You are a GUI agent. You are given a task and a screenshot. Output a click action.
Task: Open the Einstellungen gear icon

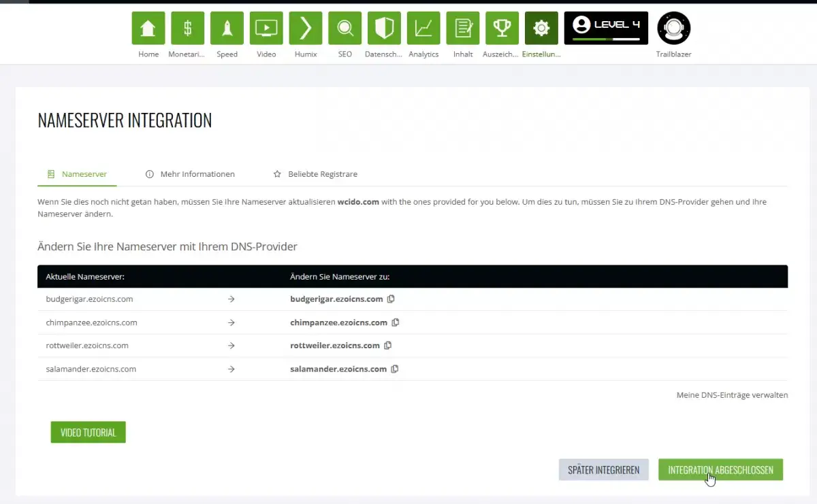point(541,29)
